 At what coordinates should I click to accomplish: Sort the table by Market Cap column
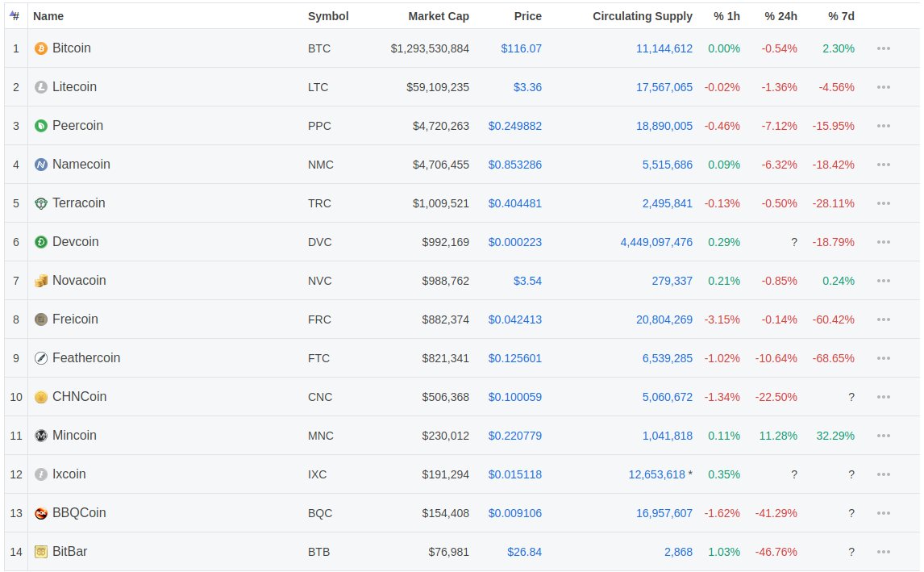[439, 16]
